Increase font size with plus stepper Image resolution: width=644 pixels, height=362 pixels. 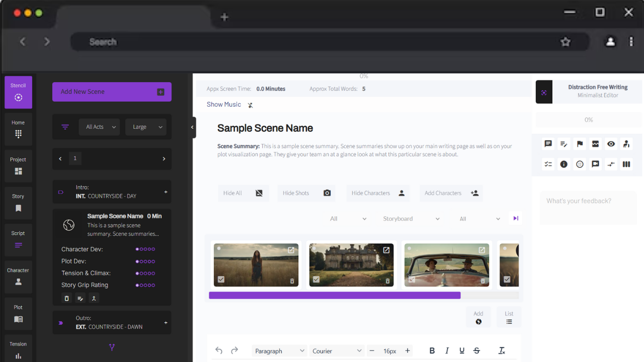[408, 351]
